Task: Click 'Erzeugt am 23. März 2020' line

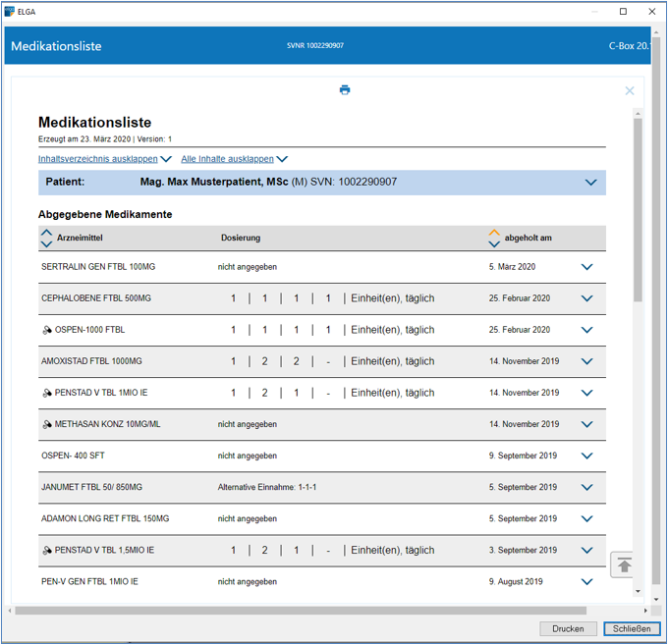Action: [x=84, y=139]
